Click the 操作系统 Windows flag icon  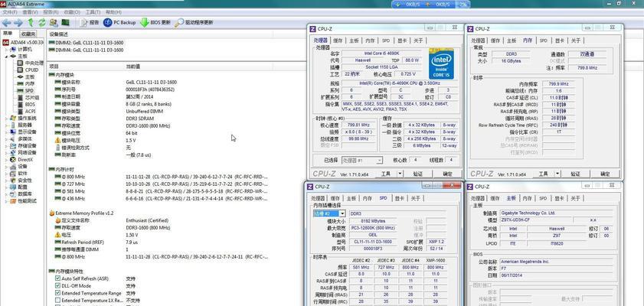click(x=13, y=118)
